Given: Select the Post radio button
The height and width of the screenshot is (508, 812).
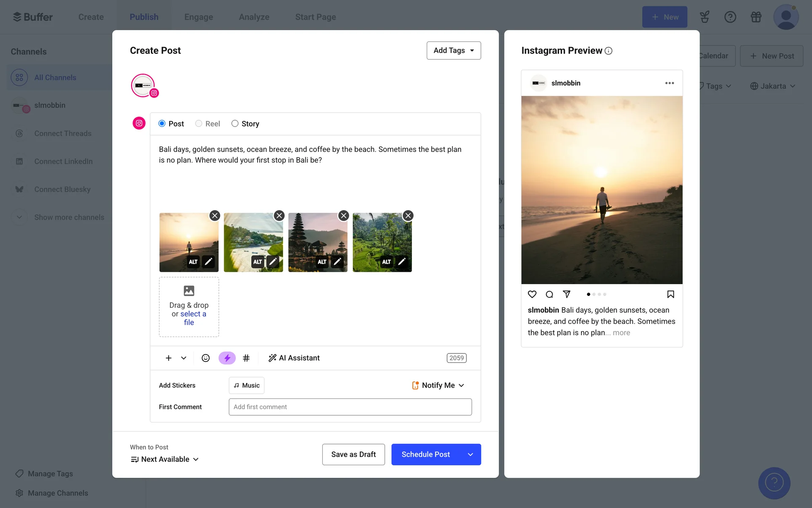Looking at the screenshot, I should [x=162, y=124].
